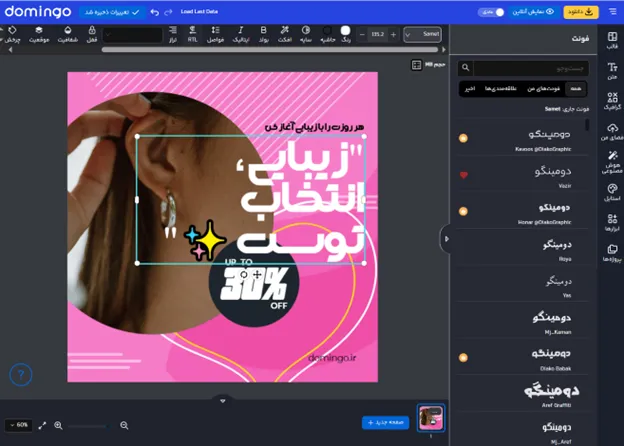The image size is (624, 446).
Task: Toggle RTL text direction
Action: point(192,35)
